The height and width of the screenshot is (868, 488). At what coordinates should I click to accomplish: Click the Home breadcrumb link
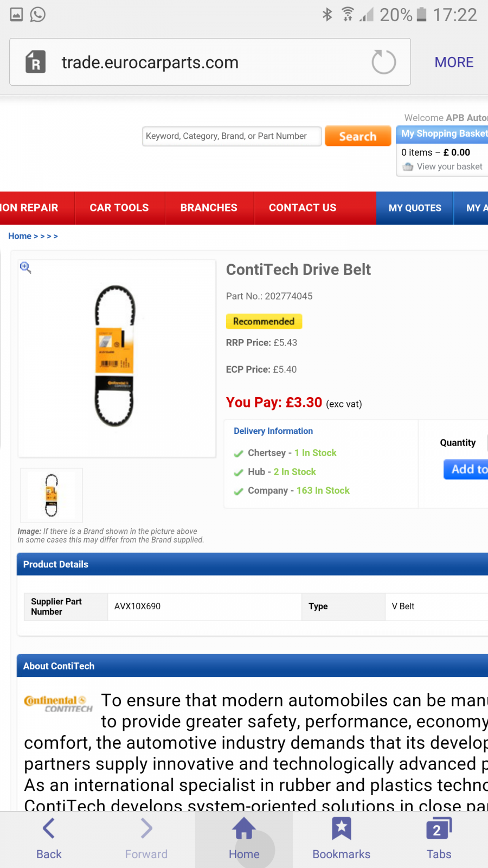[x=20, y=236]
